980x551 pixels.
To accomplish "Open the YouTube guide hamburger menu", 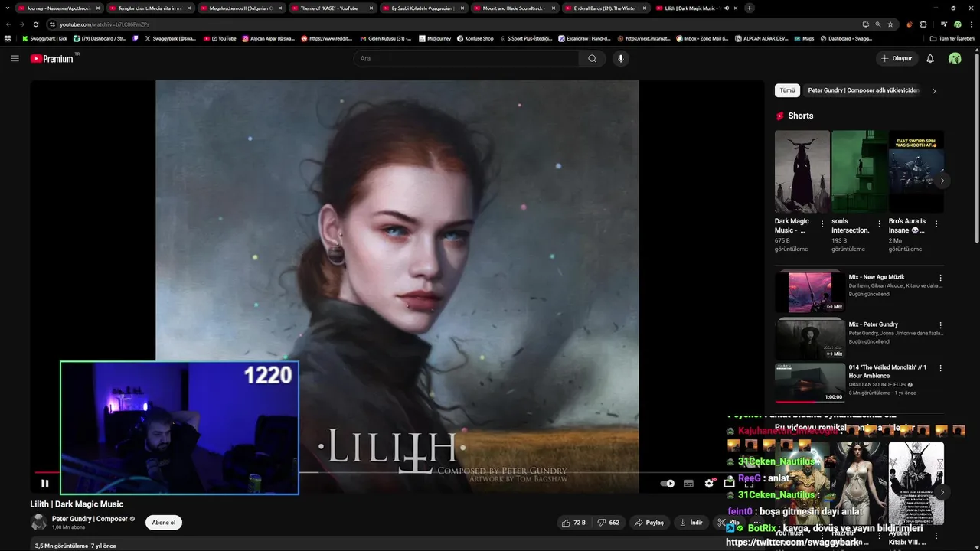I will pos(15,58).
